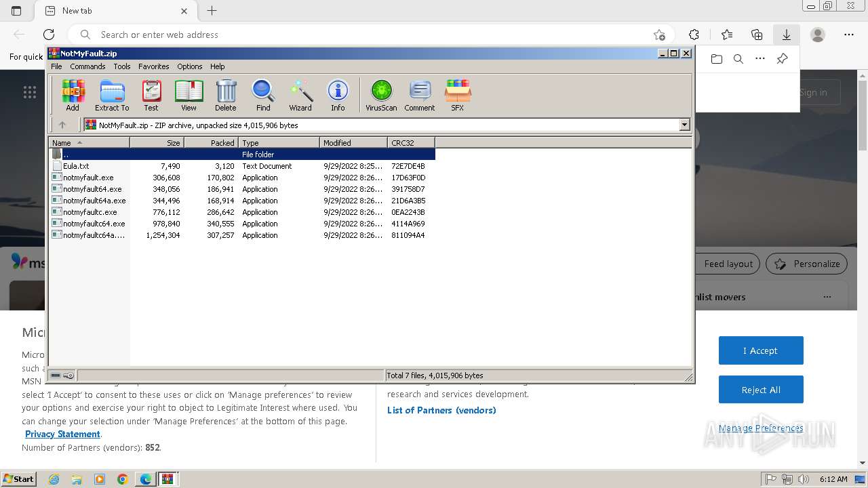Click the Feed layout button
Screen dimensions: 868x488
pyautogui.click(x=728, y=264)
